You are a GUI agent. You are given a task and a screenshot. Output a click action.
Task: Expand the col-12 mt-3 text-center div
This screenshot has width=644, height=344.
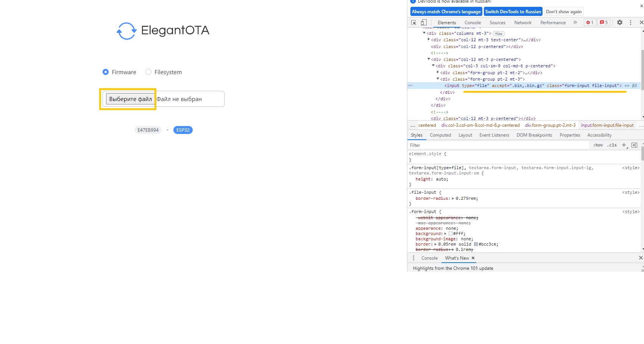(x=429, y=39)
